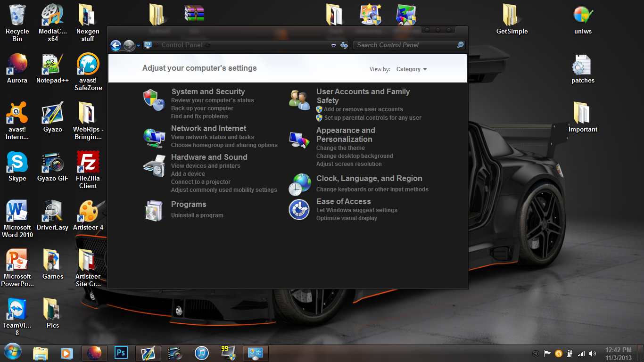Expand the View by Category dropdown
644x362 pixels.
(412, 69)
